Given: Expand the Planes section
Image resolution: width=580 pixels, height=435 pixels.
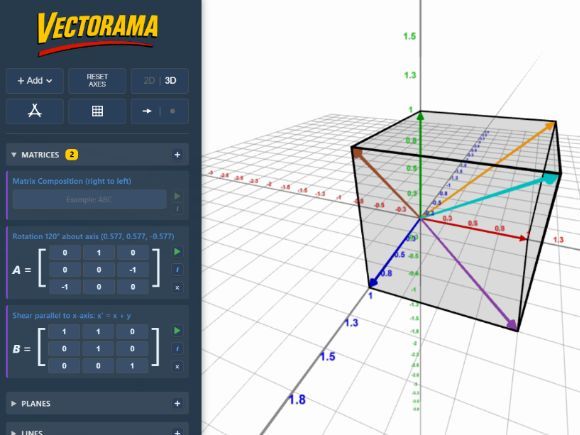Looking at the screenshot, I should [14, 404].
